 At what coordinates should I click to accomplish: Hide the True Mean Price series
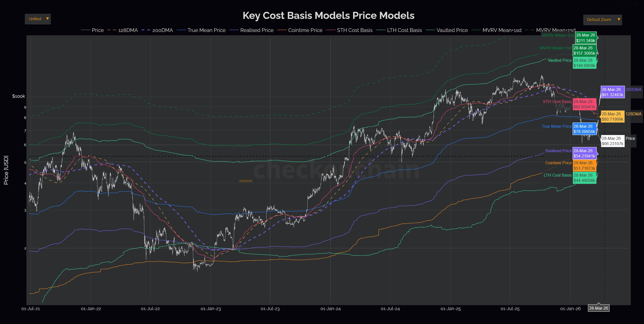206,30
